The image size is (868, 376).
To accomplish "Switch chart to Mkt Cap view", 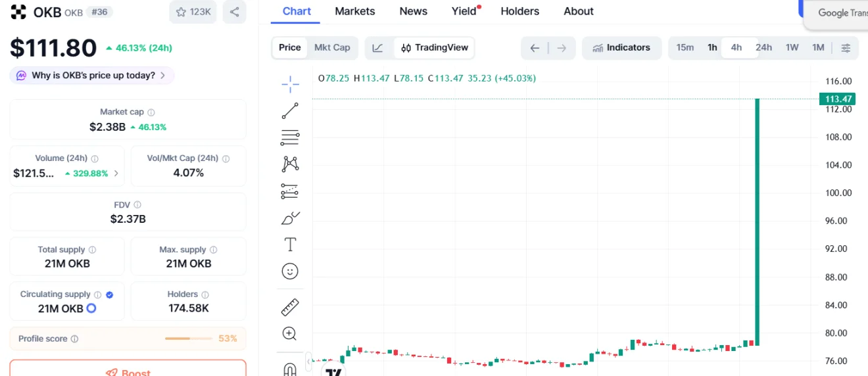I will (x=332, y=47).
